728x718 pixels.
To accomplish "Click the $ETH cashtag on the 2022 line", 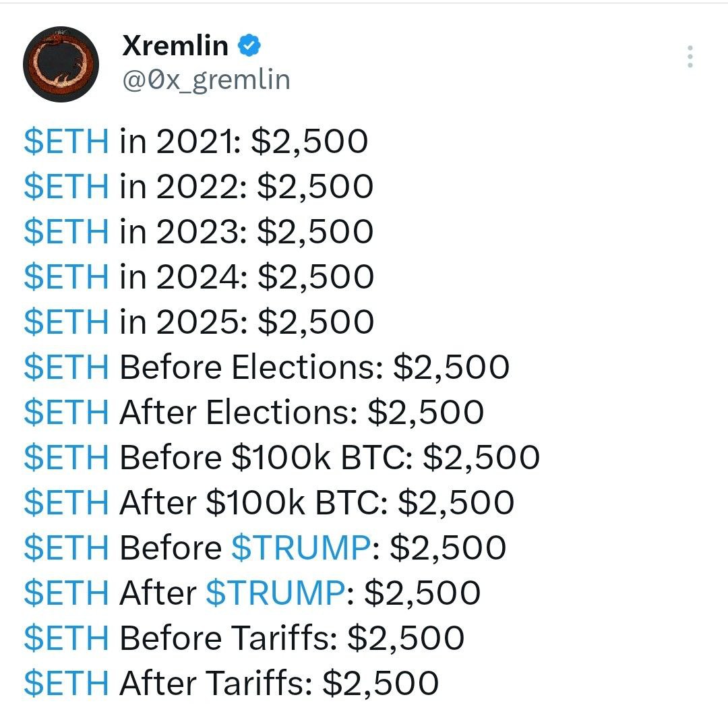I will click(x=66, y=186).
